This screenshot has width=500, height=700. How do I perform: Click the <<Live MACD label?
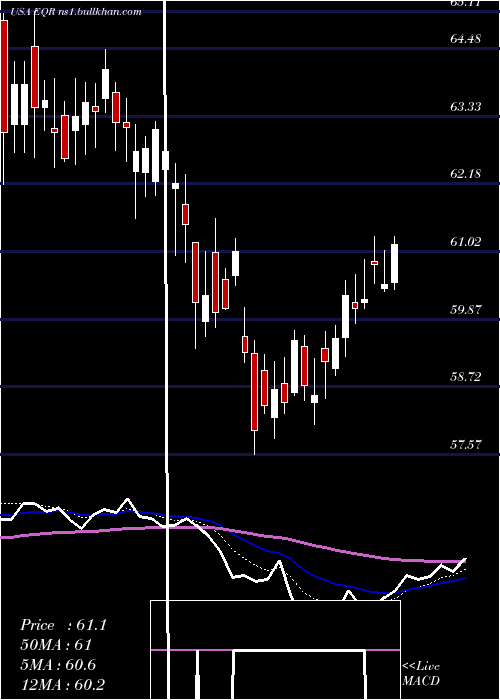421,674
